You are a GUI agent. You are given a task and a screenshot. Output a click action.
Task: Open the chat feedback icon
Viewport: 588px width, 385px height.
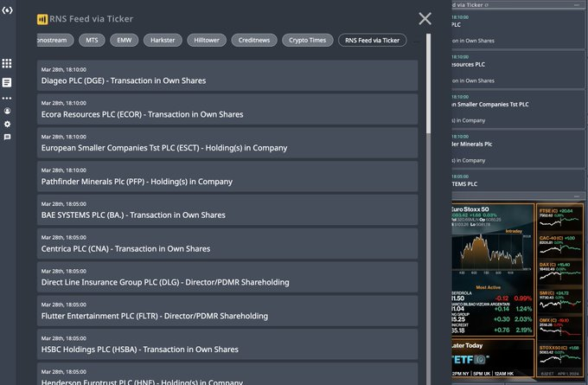coord(7,137)
